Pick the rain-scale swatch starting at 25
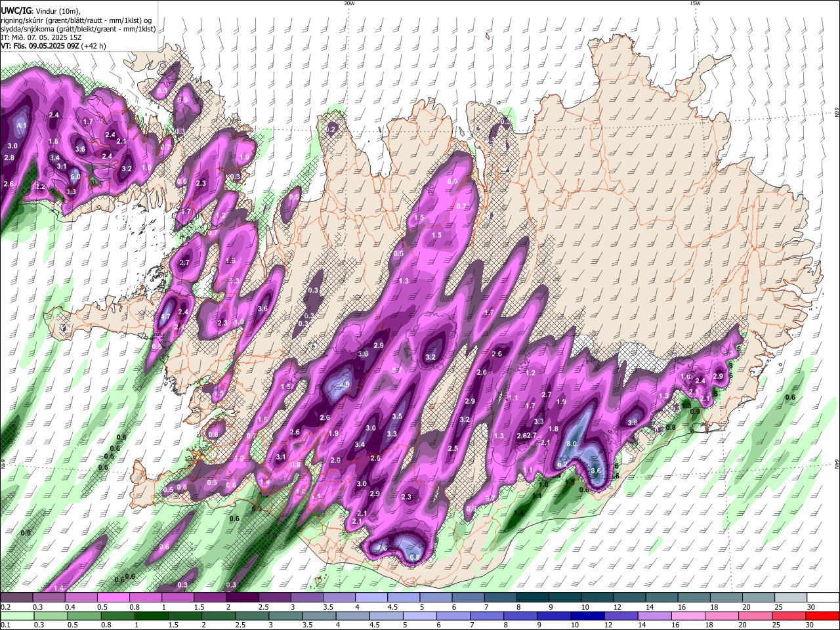The height and width of the screenshot is (630, 840). tap(789, 616)
